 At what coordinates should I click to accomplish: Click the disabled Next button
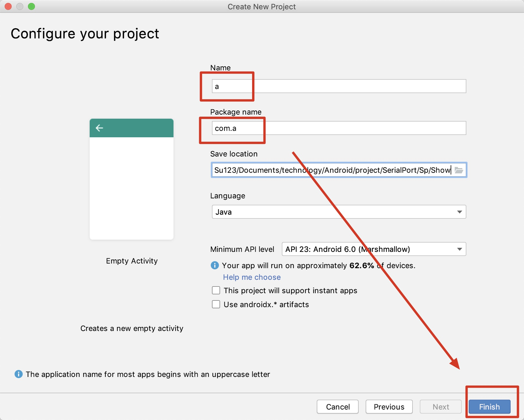point(441,407)
